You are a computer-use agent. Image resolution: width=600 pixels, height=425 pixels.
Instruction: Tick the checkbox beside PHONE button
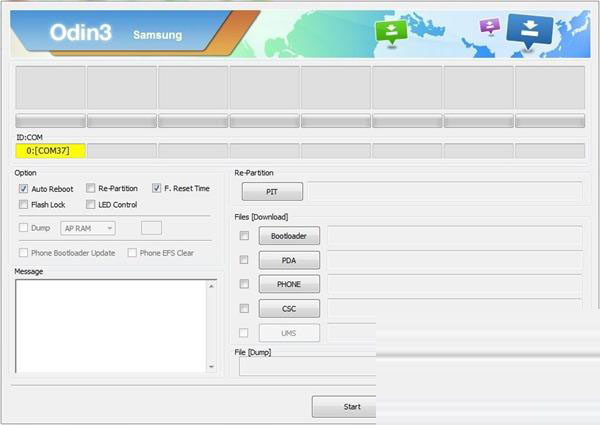point(244,284)
